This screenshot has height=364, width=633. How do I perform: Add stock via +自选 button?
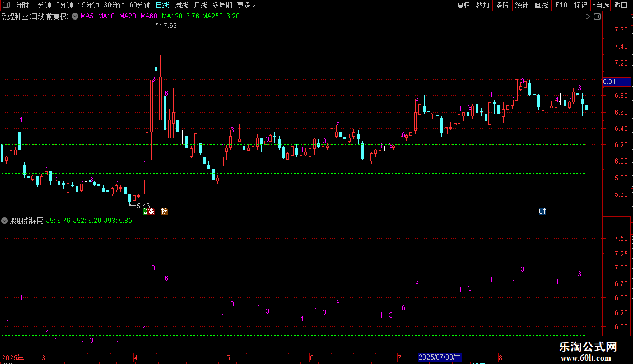(601, 5)
